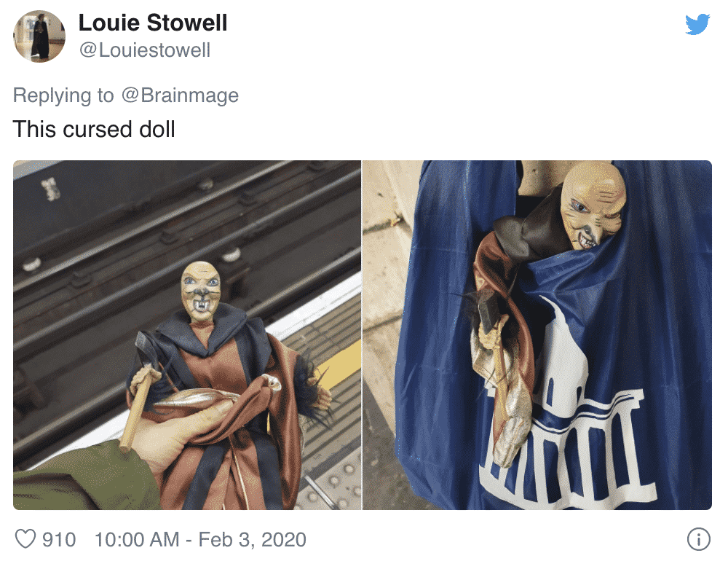Open the tweet info circle icon

(698, 540)
